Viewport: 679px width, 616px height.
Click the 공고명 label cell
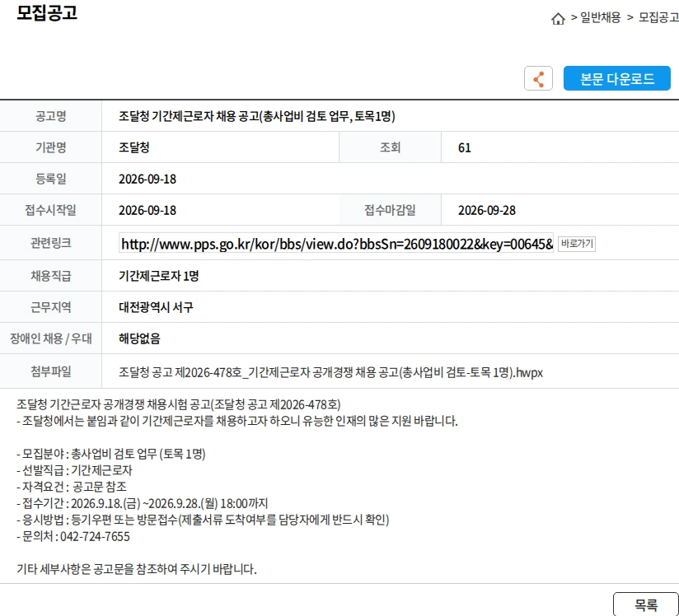click(50, 116)
